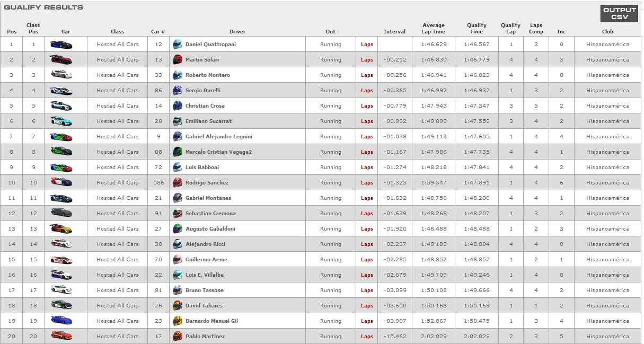Open Laps link for Martin Solari

click(367, 60)
